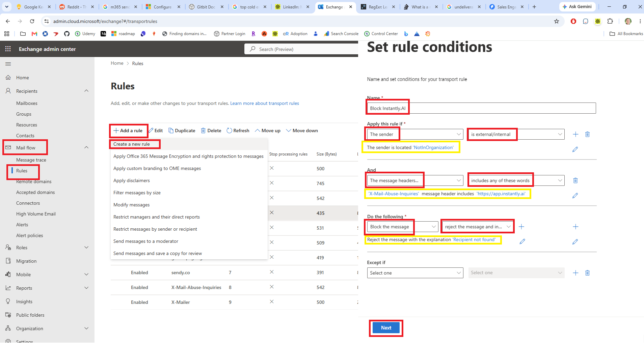Click the Refresh toolbar button

[238, 131]
